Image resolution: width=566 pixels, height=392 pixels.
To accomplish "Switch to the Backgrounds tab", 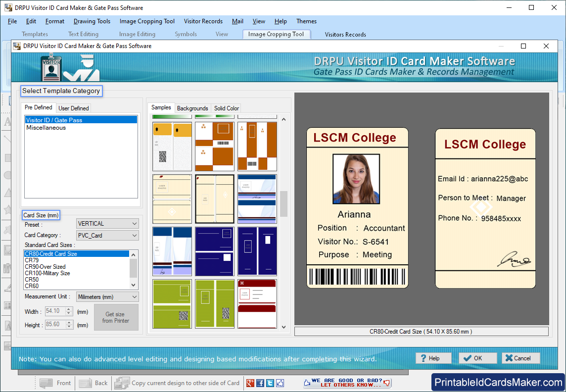I will [192, 108].
